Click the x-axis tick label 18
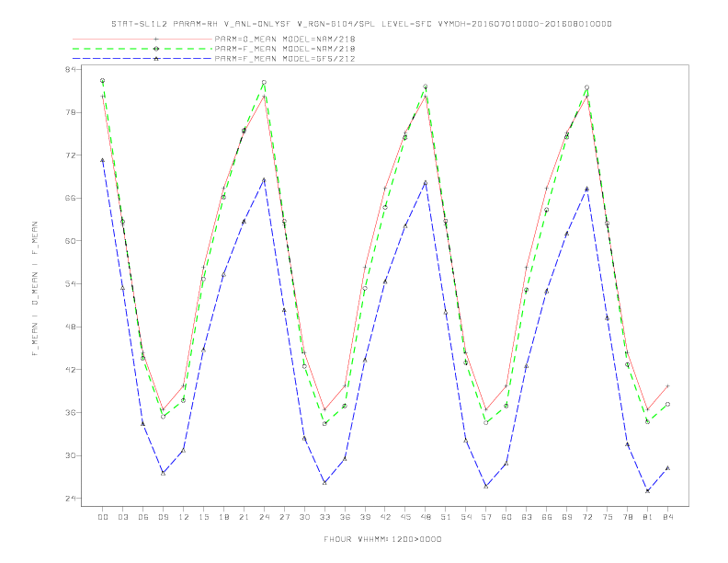 tap(223, 517)
